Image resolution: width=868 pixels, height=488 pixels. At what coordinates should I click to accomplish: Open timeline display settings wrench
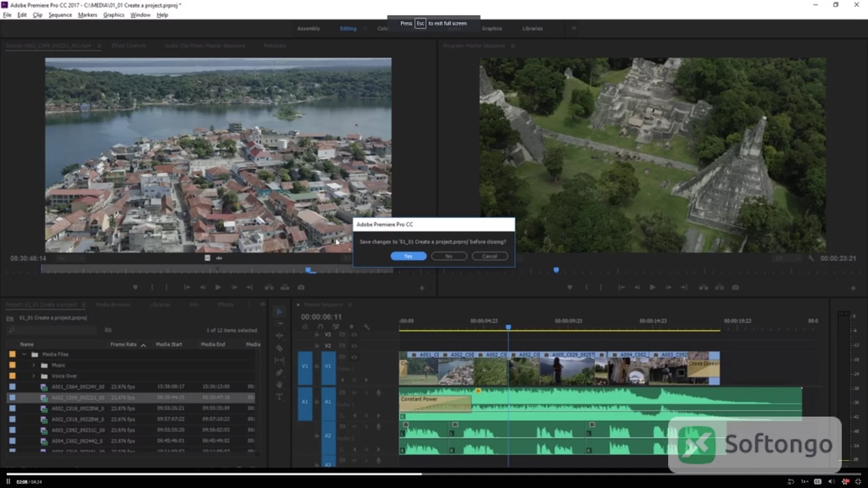coord(366,326)
